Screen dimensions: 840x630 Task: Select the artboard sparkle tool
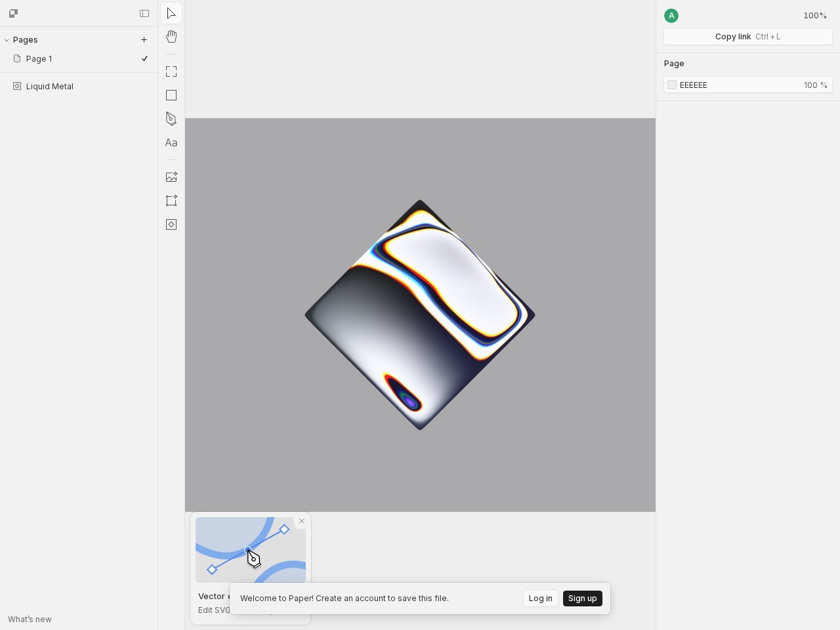coord(171,201)
